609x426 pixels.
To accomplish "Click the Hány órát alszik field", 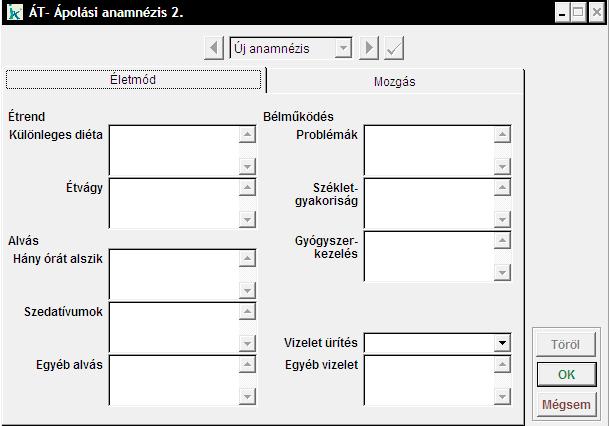I will pyautogui.click(x=174, y=274).
